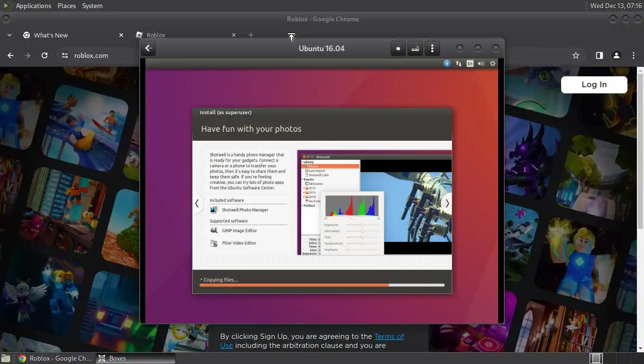Switch to Boxes taskbar item
The width and height of the screenshot is (644, 364).
(x=136, y=358)
